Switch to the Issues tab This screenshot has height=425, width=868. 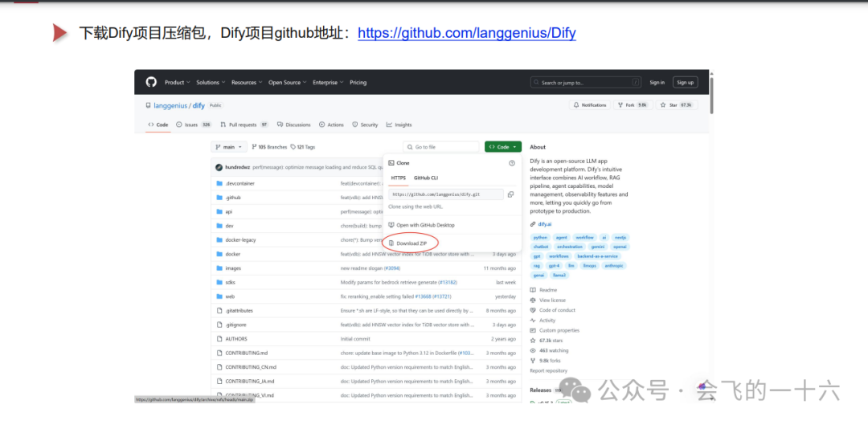(x=194, y=125)
